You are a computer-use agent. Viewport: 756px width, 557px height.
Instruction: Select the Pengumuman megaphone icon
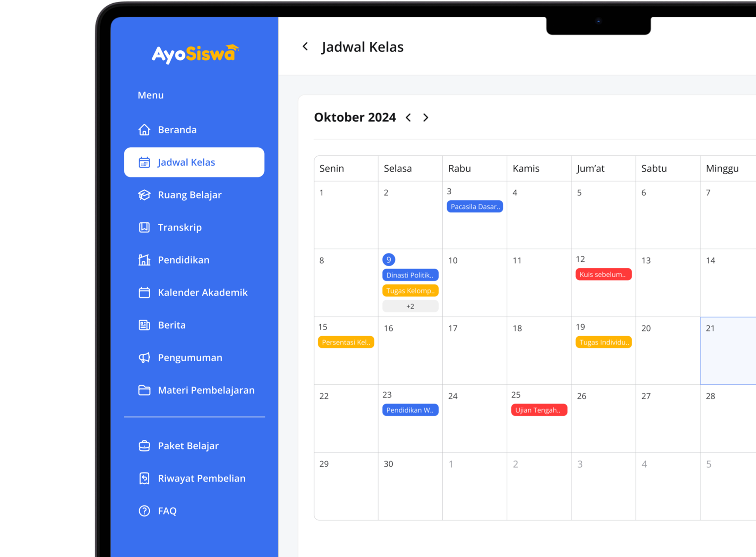click(144, 357)
